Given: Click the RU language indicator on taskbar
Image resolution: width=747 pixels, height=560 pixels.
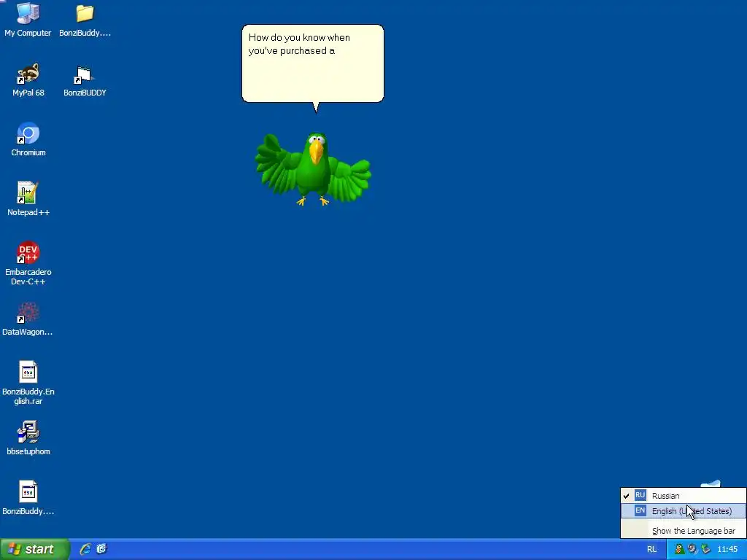Looking at the screenshot, I should click(x=651, y=549).
